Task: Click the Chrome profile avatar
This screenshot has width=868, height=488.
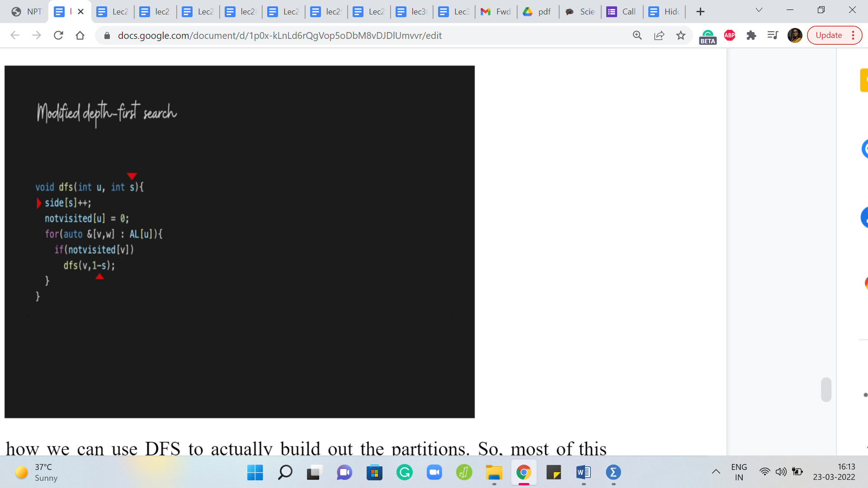Action: (x=794, y=35)
